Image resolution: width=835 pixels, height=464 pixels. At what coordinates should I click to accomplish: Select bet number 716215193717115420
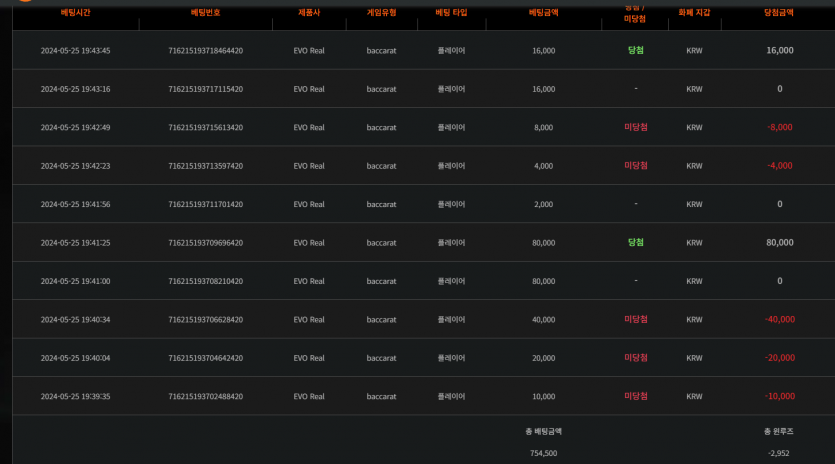click(x=206, y=89)
